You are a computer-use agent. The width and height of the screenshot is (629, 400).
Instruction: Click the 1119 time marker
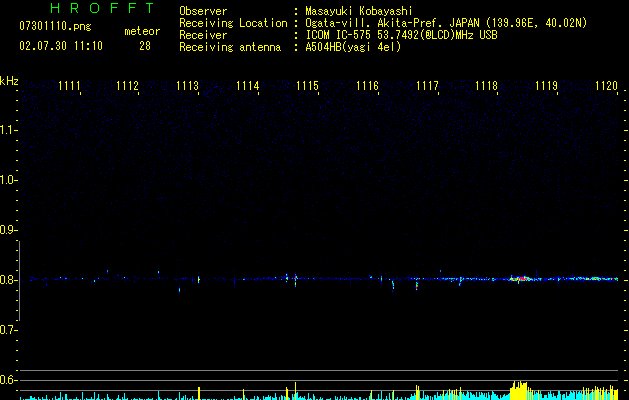click(546, 86)
